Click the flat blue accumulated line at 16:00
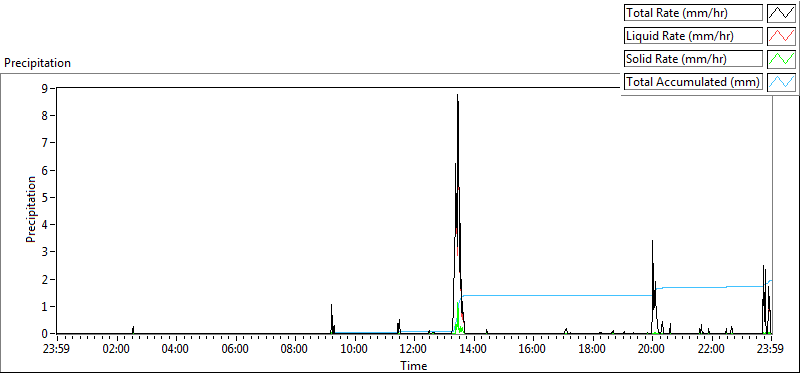The image size is (800, 373). 533,295
